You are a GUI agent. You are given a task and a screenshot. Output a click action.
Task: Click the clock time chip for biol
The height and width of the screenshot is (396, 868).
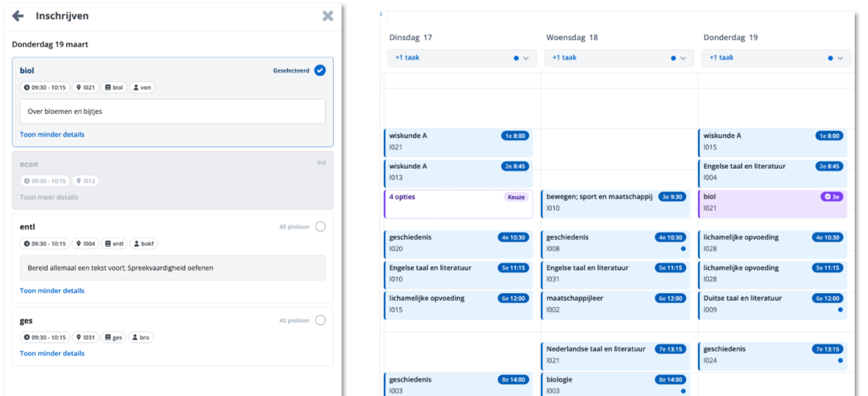(45, 88)
